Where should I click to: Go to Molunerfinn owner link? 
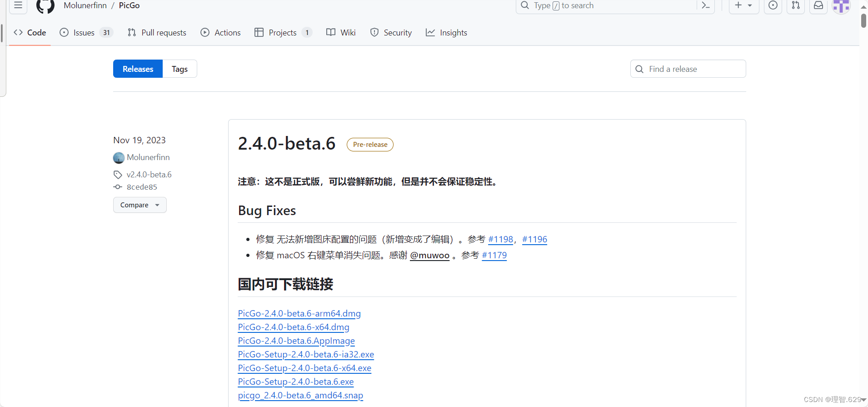click(x=85, y=5)
